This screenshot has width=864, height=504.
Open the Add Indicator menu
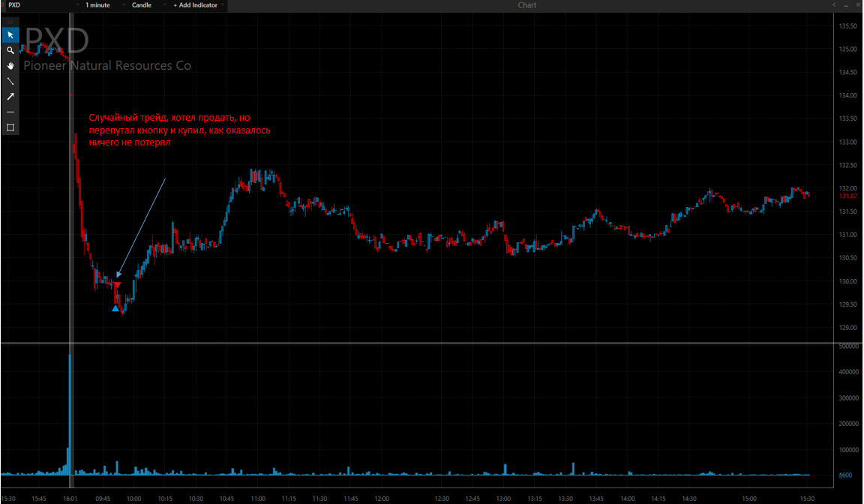[198, 5]
